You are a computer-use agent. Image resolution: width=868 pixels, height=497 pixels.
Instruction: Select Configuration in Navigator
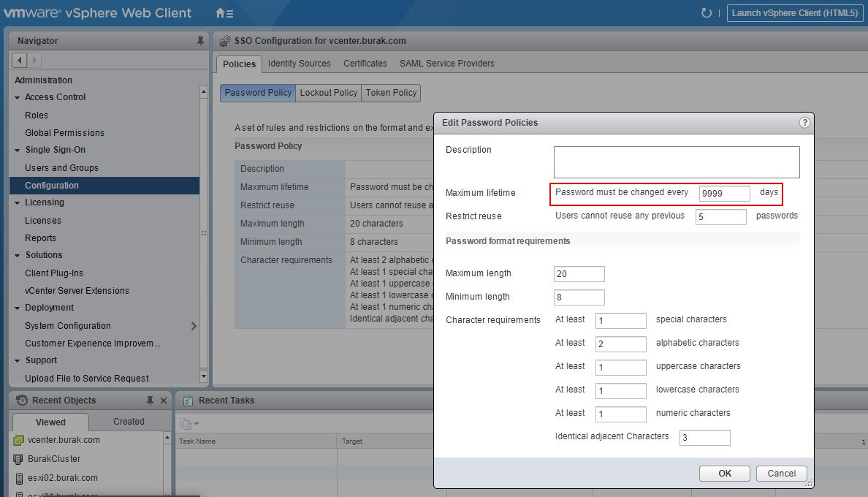(104, 186)
